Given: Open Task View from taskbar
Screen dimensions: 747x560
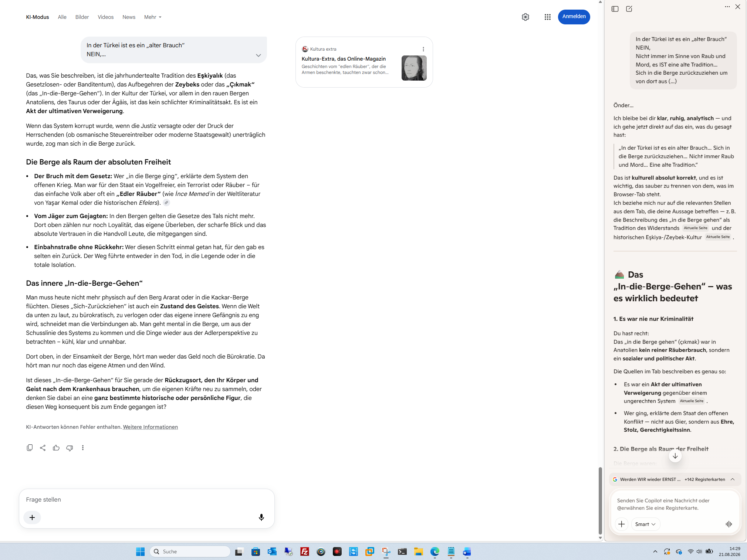Looking at the screenshot, I should 239,551.
